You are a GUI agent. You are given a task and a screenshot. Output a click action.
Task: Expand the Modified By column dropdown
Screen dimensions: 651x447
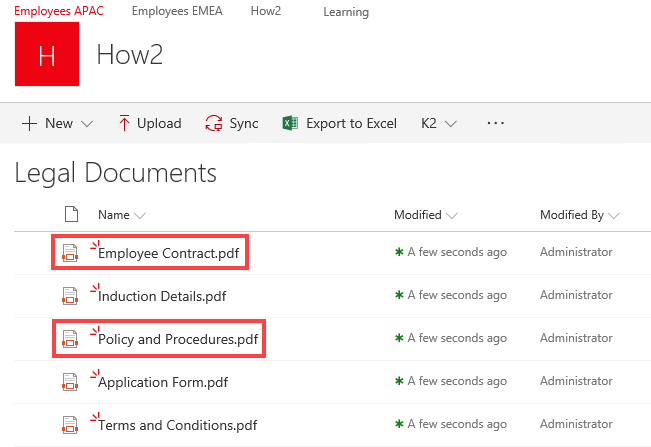coord(579,215)
